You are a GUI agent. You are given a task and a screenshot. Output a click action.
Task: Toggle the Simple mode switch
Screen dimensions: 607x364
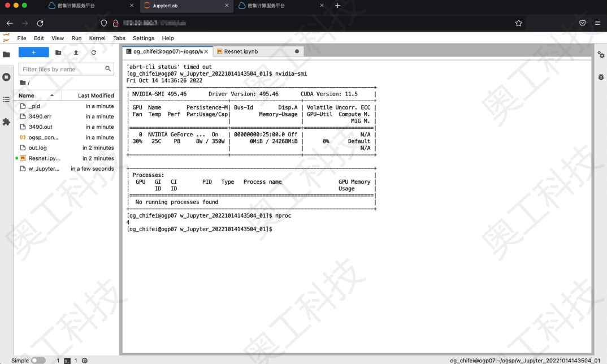pos(38,361)
